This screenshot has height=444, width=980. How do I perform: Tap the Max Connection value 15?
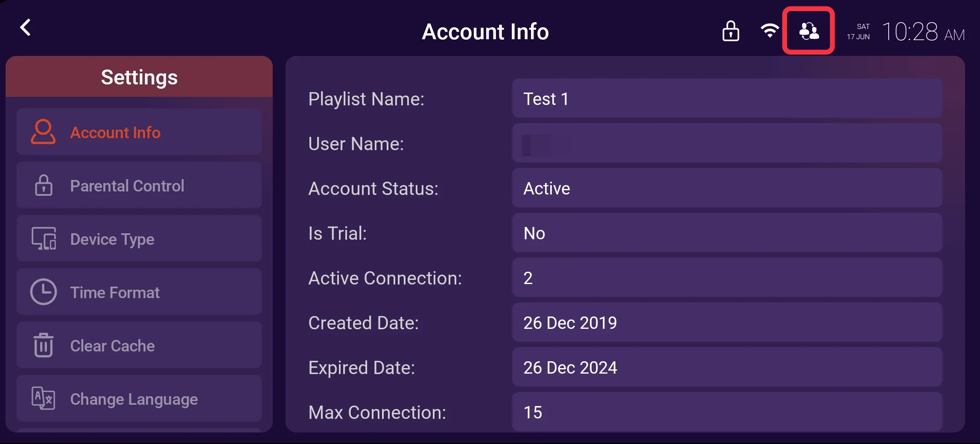tap(727, 412)
